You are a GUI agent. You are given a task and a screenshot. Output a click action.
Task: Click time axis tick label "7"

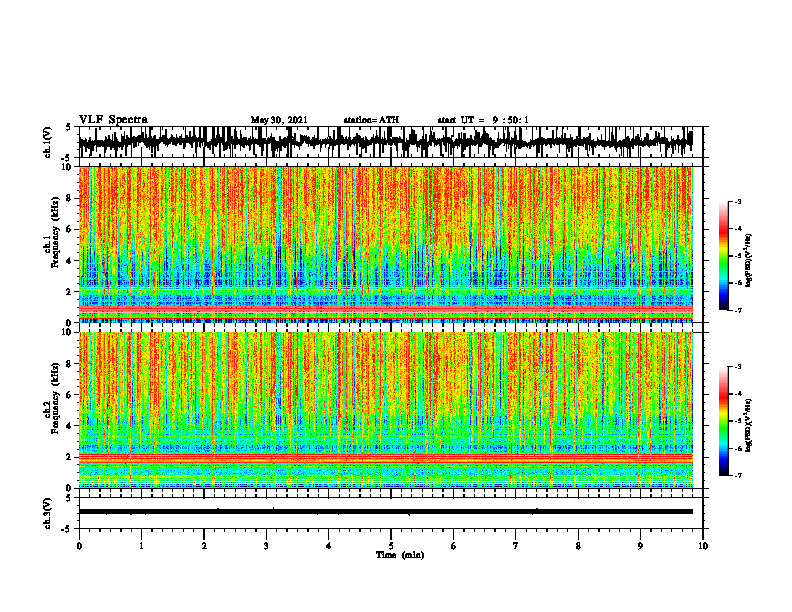click(516, 546)
